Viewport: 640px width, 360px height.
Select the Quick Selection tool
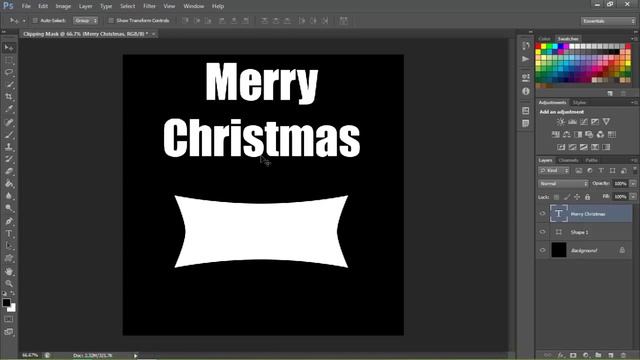9,84
